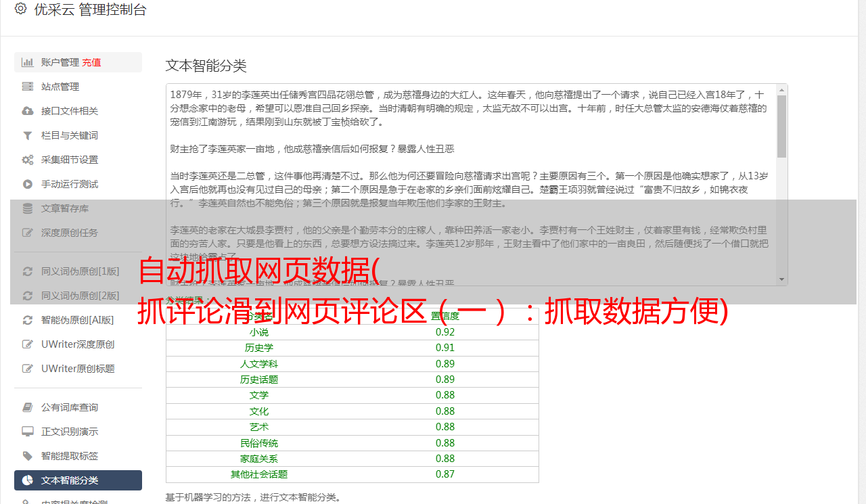Click the 艺术 category cell
Image resolution: width=866 pixels, height=504 pixels.
[x=259, y=427]
